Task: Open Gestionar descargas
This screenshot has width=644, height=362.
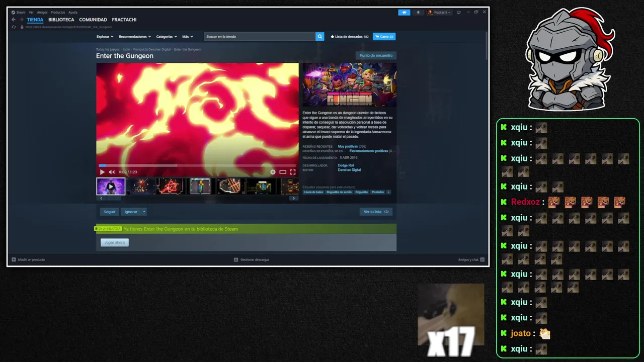Action: coord(252,259)
